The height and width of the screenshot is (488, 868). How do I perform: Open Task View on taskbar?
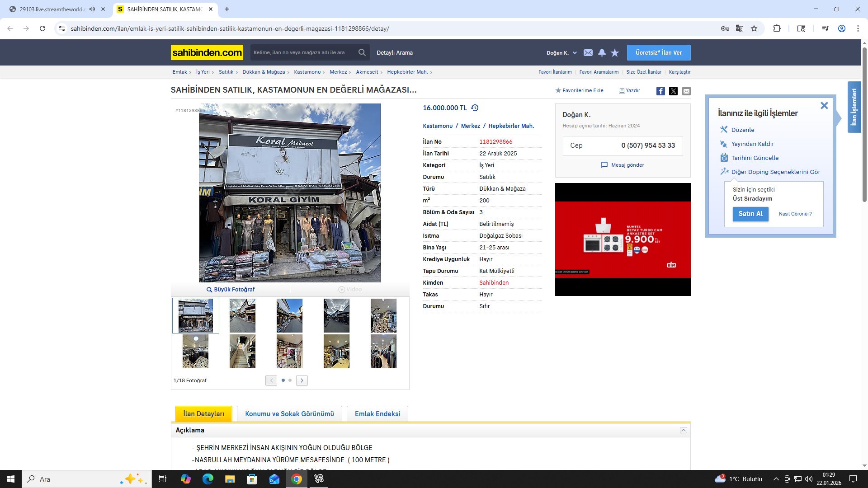pyautogui.click(x=163, y=479)
